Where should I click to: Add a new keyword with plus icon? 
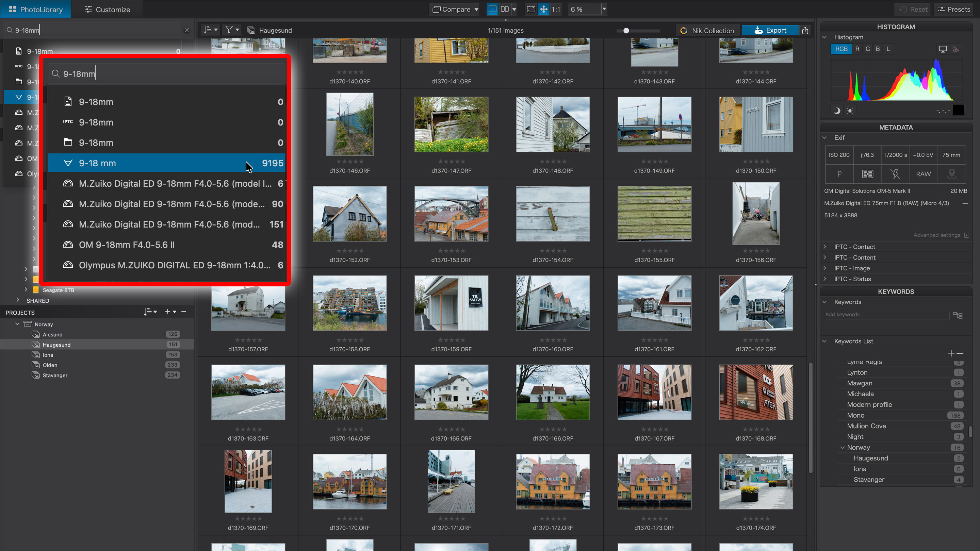951,353
